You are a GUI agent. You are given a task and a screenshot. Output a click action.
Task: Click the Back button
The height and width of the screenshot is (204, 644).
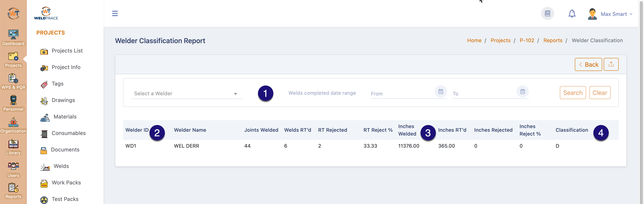click(588, 64)
